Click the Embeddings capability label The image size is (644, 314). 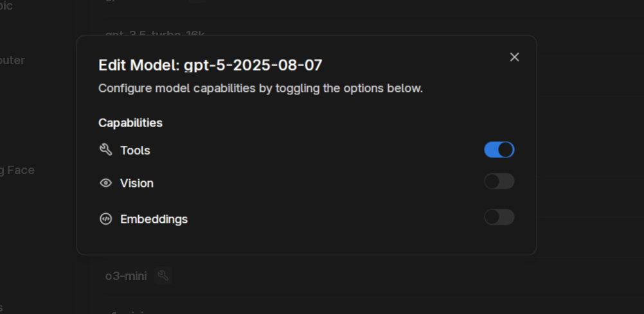(154, 219)
